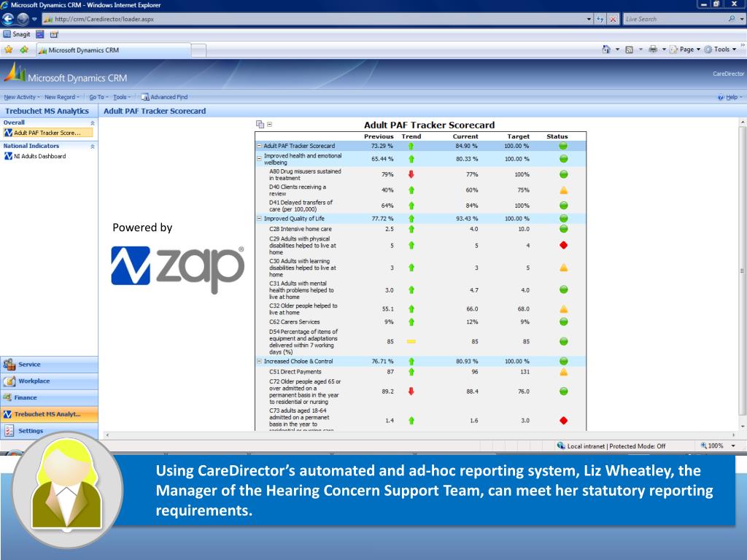Screen dimensions: 747x560
Task: Click the Print icon in the command bar
Action: pos(653,49)
